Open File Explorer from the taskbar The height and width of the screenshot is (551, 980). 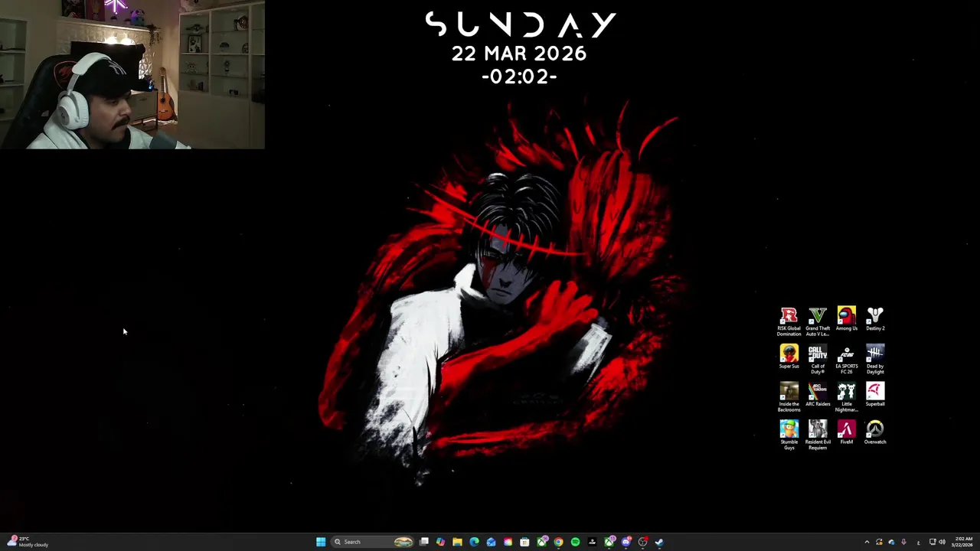[x=457, y=542]
